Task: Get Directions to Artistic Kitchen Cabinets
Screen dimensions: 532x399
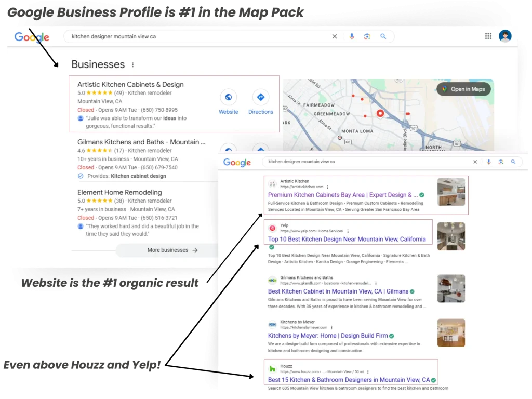Action: click(261, 97)
